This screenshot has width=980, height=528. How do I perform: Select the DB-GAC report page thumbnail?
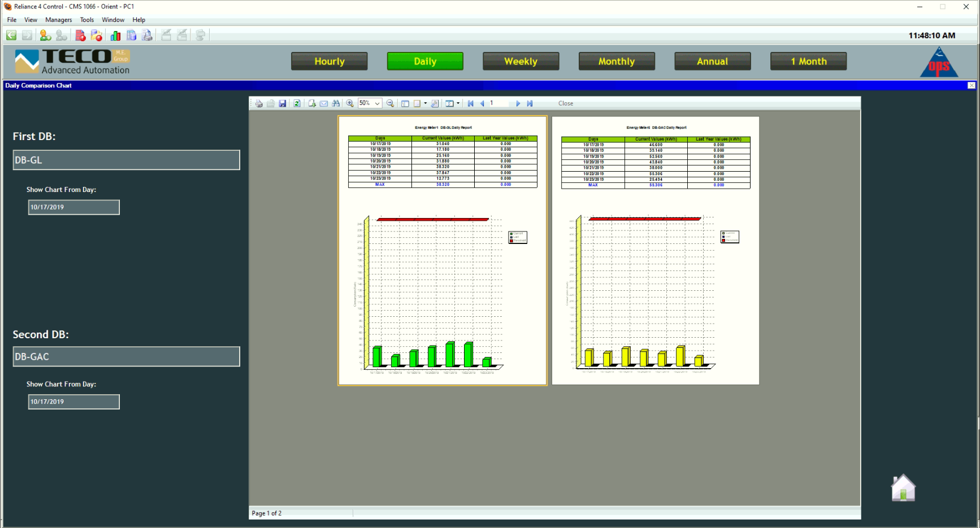655,251
